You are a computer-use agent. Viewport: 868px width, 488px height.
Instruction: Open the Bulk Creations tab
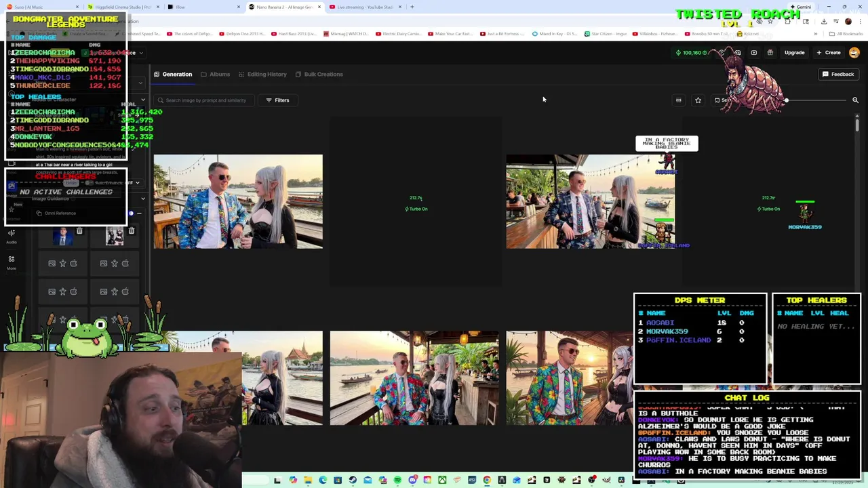(x=319, y=74)
